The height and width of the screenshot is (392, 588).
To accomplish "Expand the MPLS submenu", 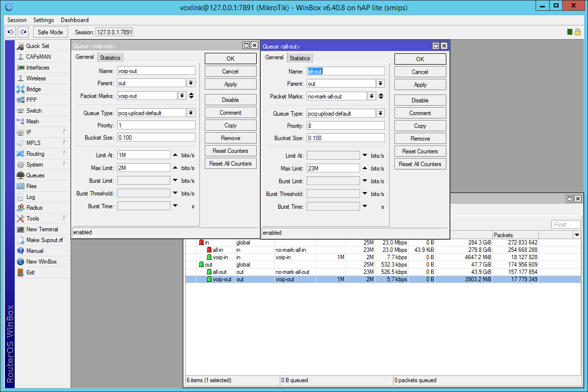I will [42, 143].
